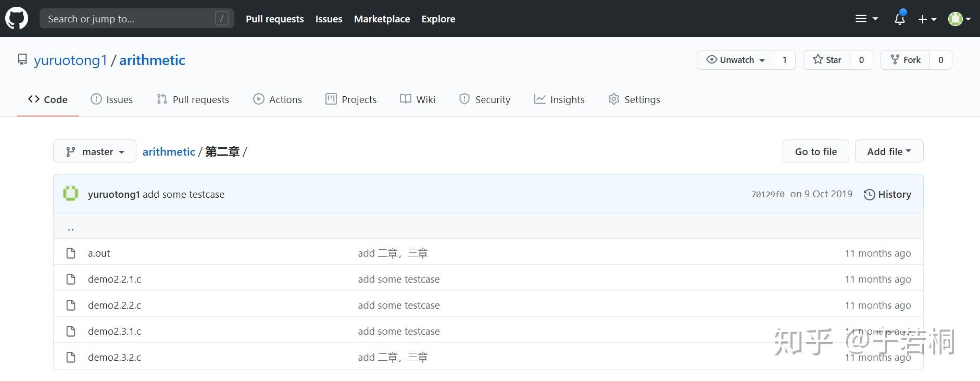Star the arithmetic repository
980x381 pixels.
pos(827,60)
